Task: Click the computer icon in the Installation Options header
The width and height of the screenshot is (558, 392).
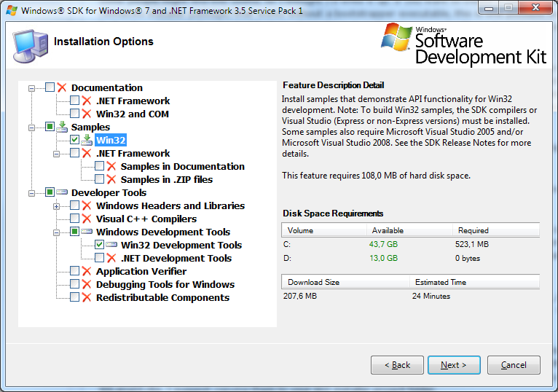Action: 31,47
